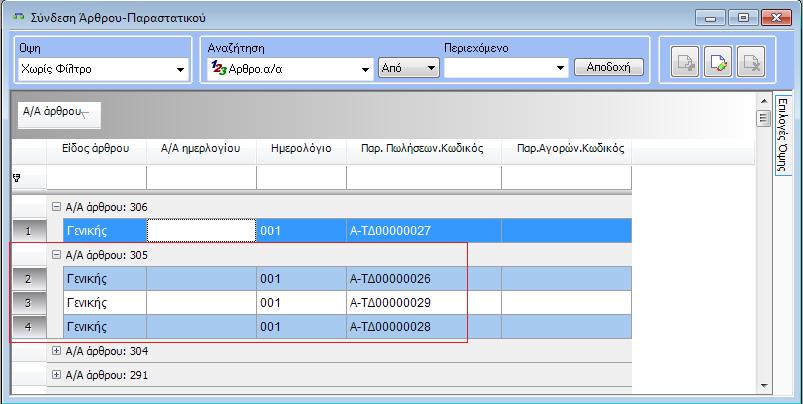This screenshot has height=404, width=803.
Task: Select row header number 4
Action: point(28,327)
